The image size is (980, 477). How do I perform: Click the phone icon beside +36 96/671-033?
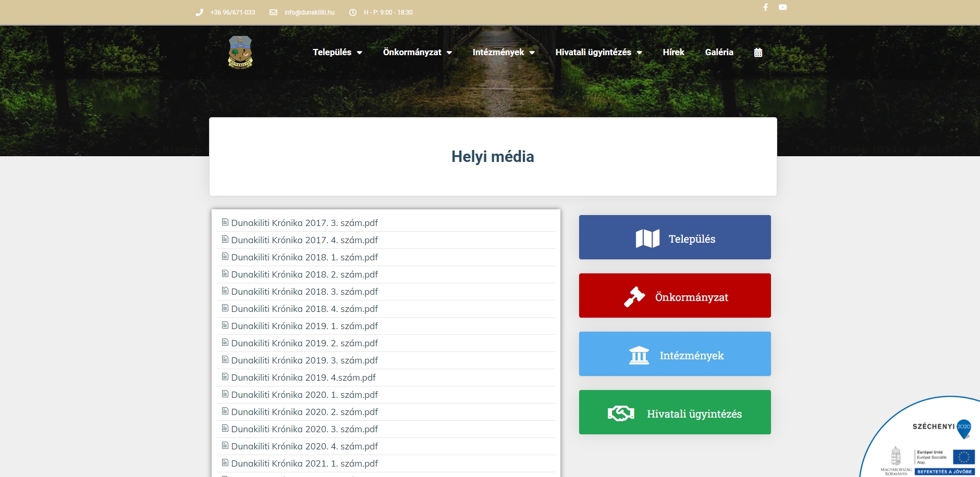pyautogui.click(x=199, y=12)
